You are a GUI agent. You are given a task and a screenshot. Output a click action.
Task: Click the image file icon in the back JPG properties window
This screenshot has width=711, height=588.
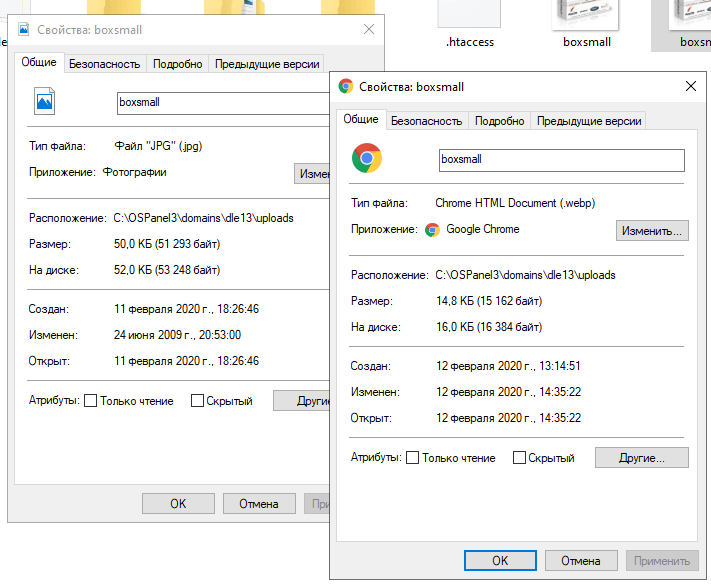click(44, 101)
